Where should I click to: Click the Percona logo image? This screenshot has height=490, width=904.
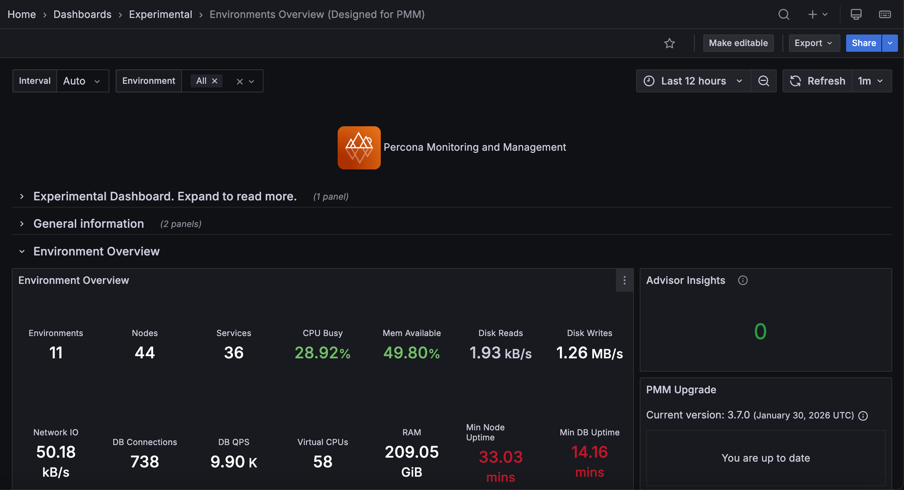coord(359,148)
